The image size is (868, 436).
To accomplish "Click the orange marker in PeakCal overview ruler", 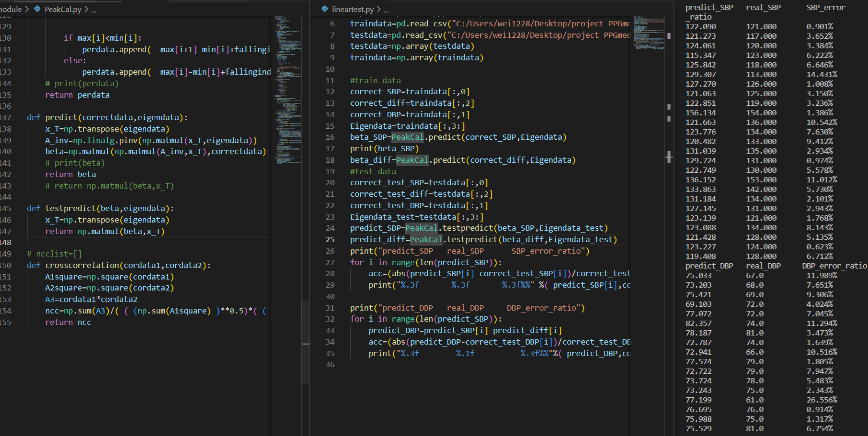I will (x=301, y=311).
